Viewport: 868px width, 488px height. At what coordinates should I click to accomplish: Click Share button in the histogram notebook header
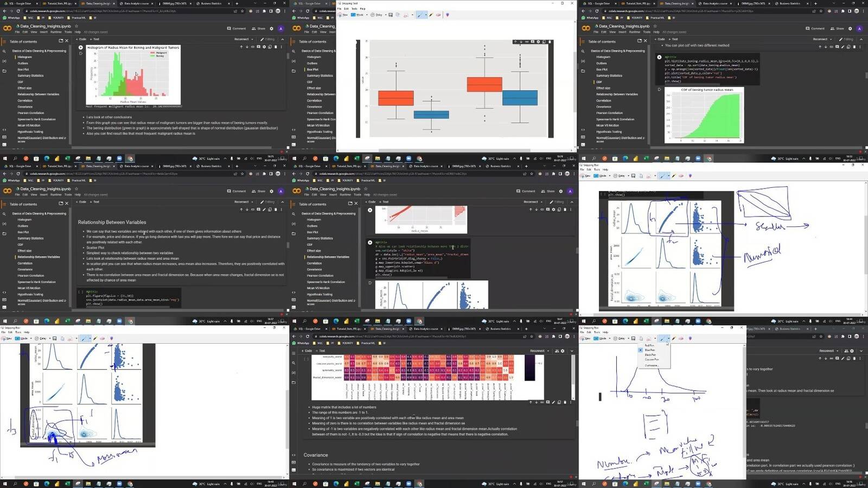(x=259, y=28)
